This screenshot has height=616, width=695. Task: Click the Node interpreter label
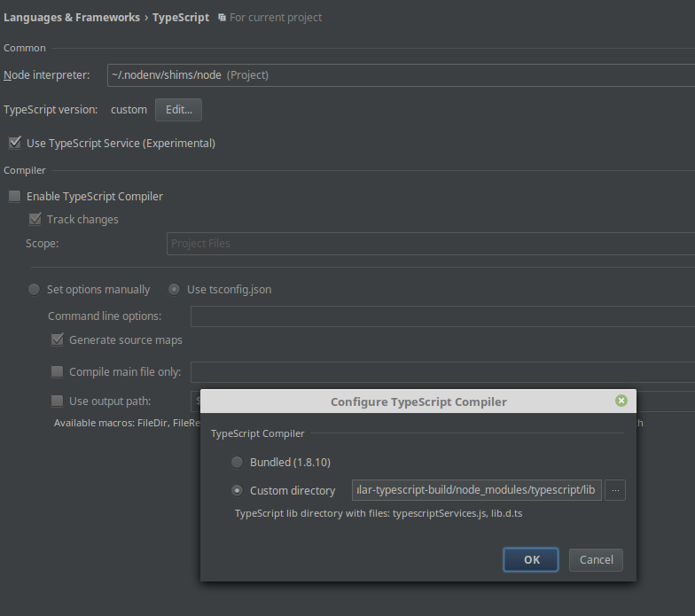[46, 74]
